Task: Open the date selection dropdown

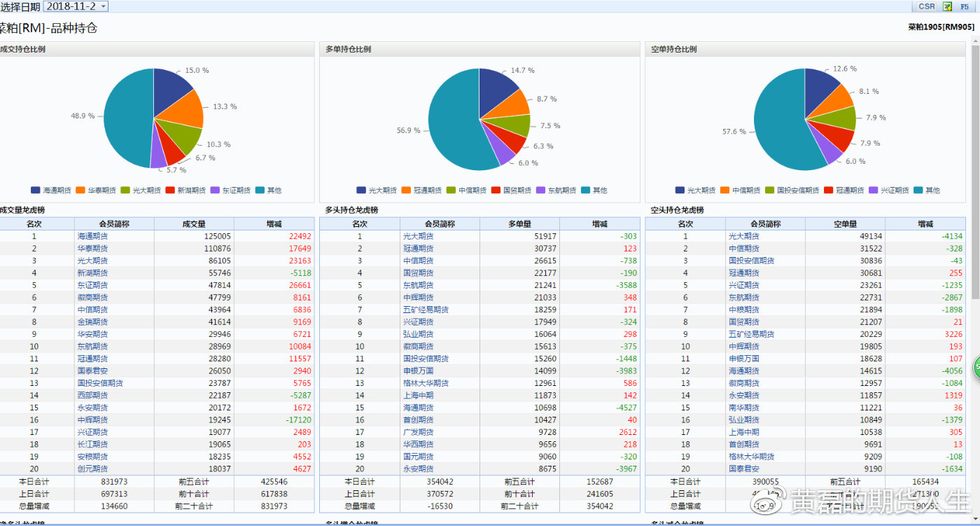Action: pyautogui.click(x=104, y=6)
